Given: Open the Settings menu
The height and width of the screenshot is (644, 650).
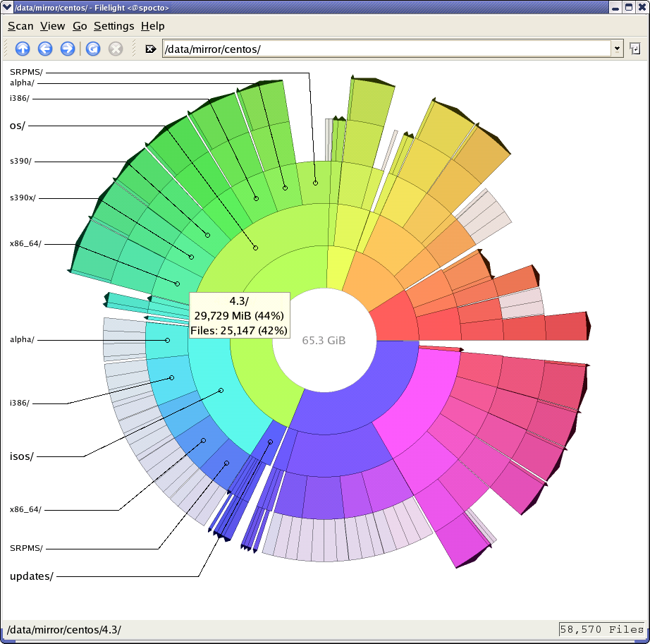Looking at the screenshot, I should coord(114,26).
